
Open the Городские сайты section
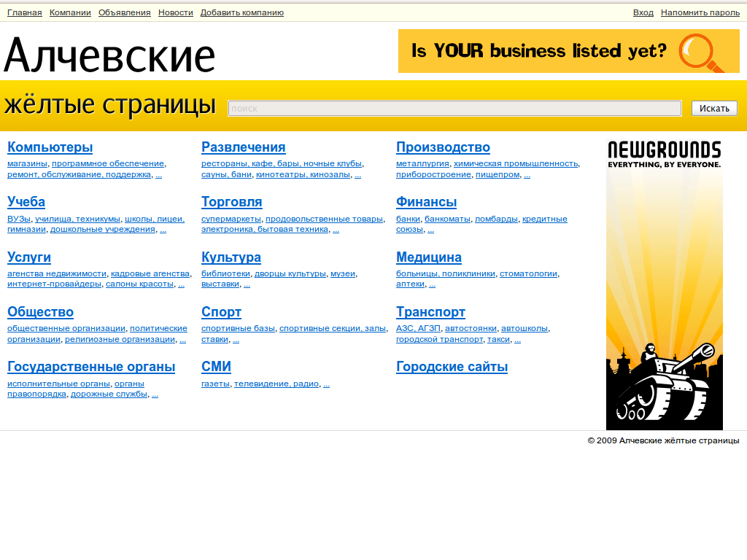452,367
